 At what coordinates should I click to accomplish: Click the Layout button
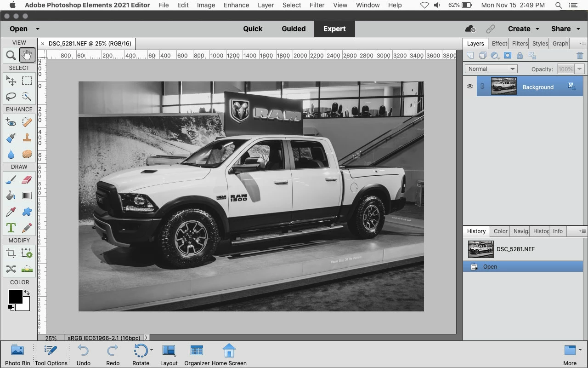[x=169, y=355]
